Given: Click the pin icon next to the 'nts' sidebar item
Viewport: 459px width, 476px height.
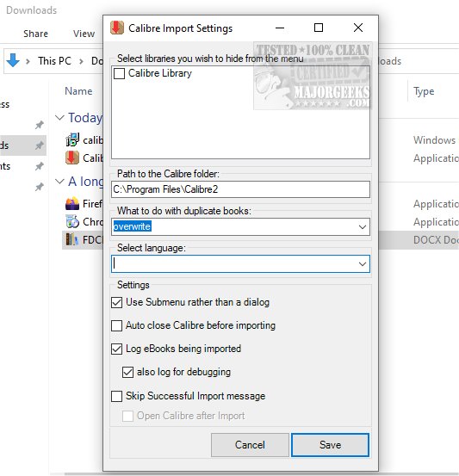Looking at the screenshot, I should 40,166.
